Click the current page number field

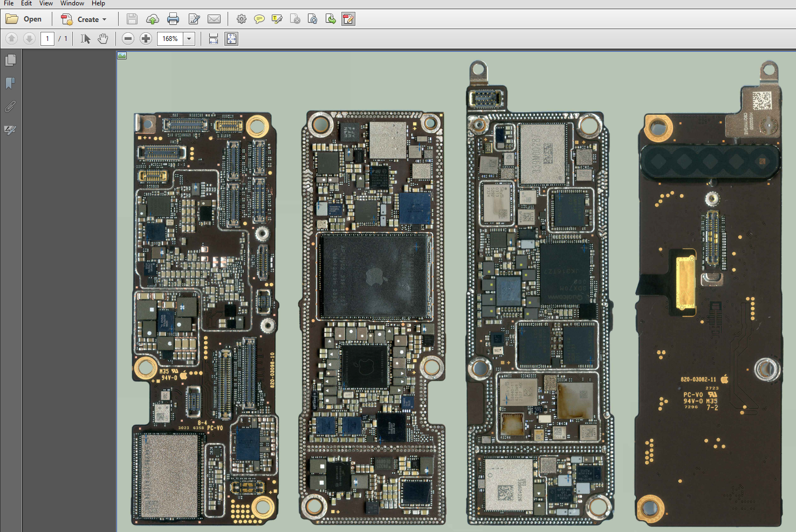click(x=47, y=39)
